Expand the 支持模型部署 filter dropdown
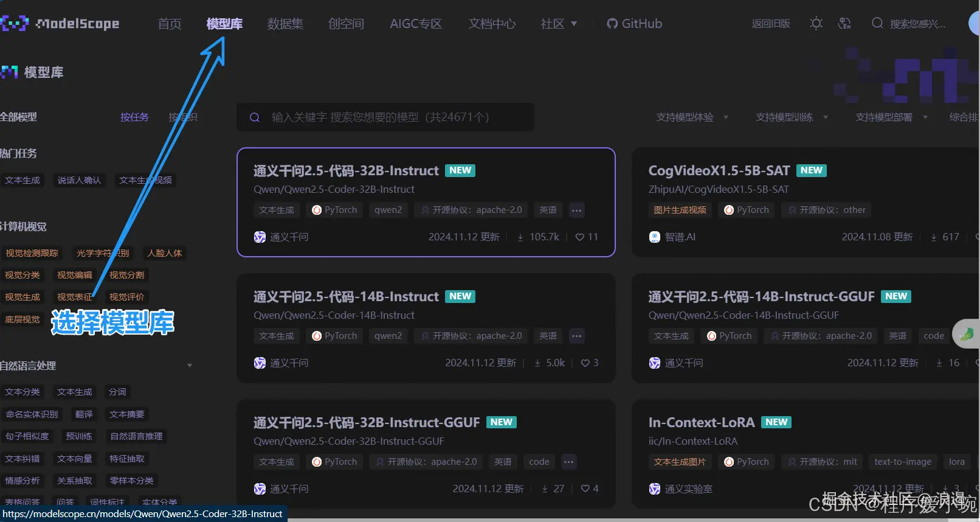 click(891, 117)
